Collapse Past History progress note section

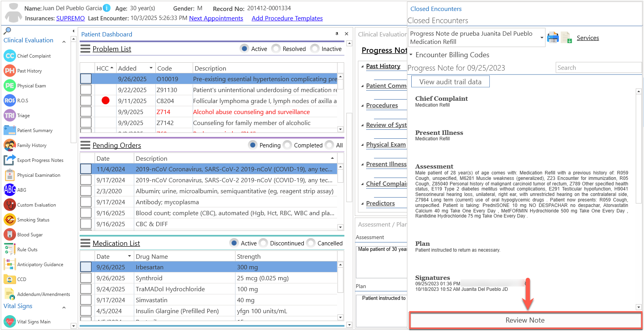click(x=363, y=66)
